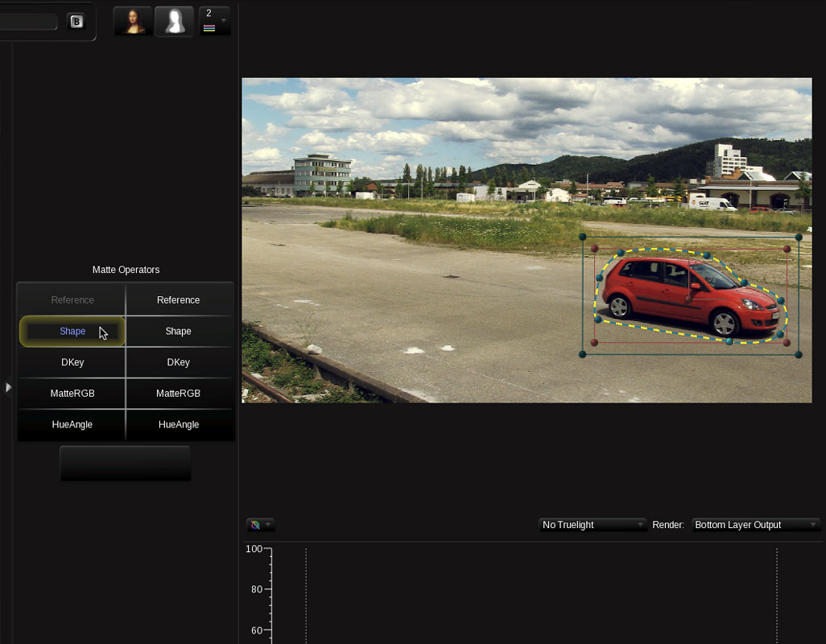Expand the left panel using the edge arrow
This screenshot has height=644, width=826.
coord(9,387)
